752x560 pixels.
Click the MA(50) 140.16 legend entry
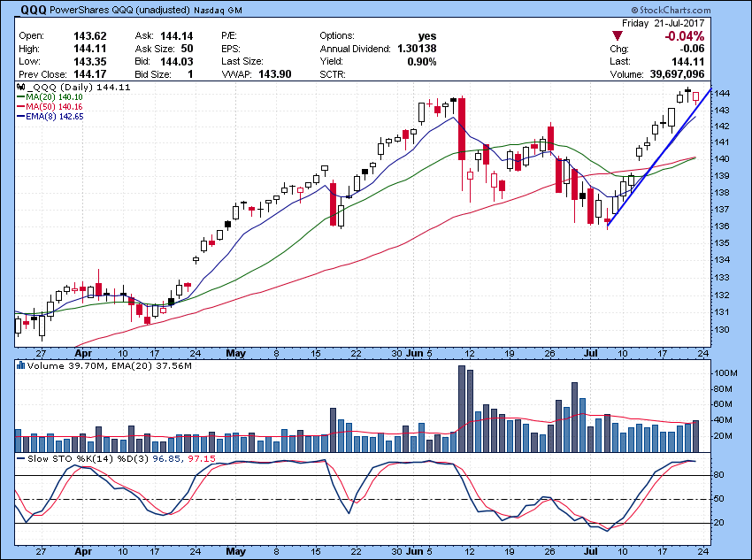(50, 106)
